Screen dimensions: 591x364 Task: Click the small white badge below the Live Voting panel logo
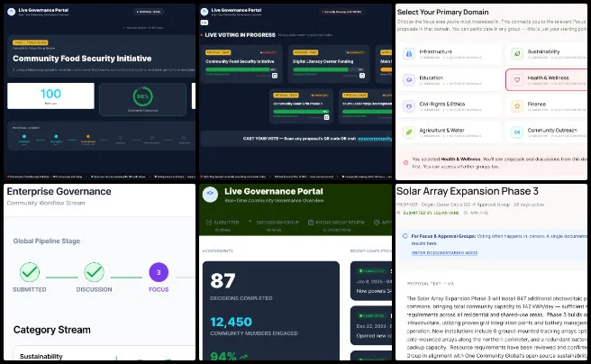[x=204, y=23]
